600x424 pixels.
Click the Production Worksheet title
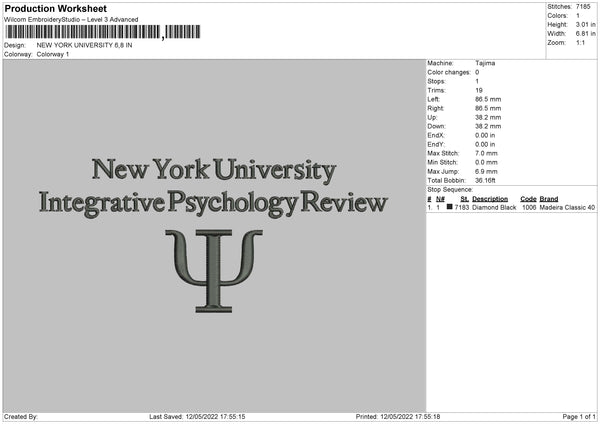coord(55,8)
